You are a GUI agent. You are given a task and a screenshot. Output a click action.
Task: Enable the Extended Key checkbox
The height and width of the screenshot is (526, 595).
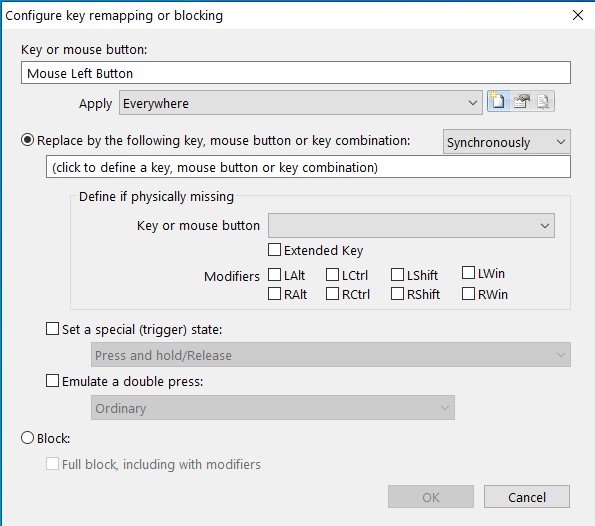(274, 250)
